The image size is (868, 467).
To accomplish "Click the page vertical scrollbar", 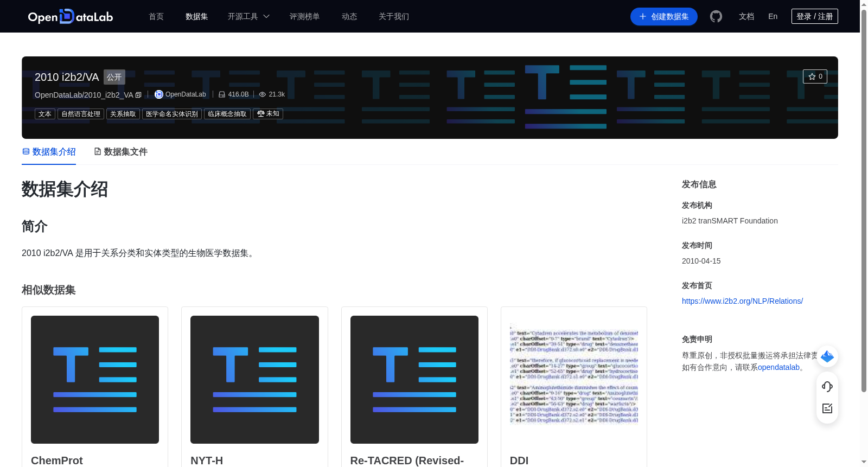I will click(864, 201).
